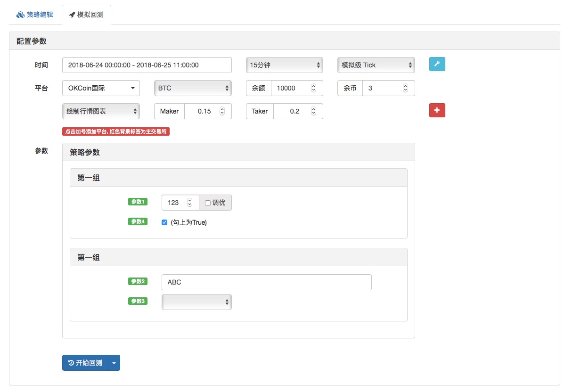This screenshot has width=573, height=392.
Task: Open the 15分钟 period dropdown
Action: click(x=285, y=65)
